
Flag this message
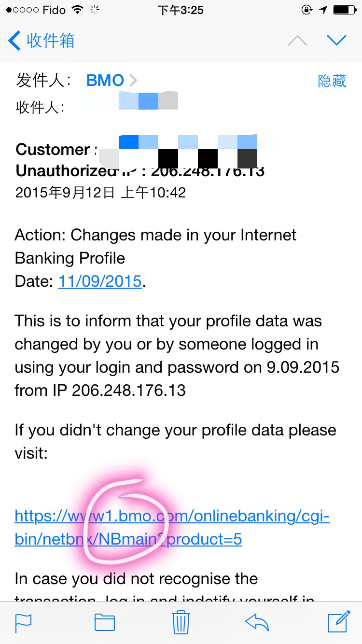tap(23, 622)
